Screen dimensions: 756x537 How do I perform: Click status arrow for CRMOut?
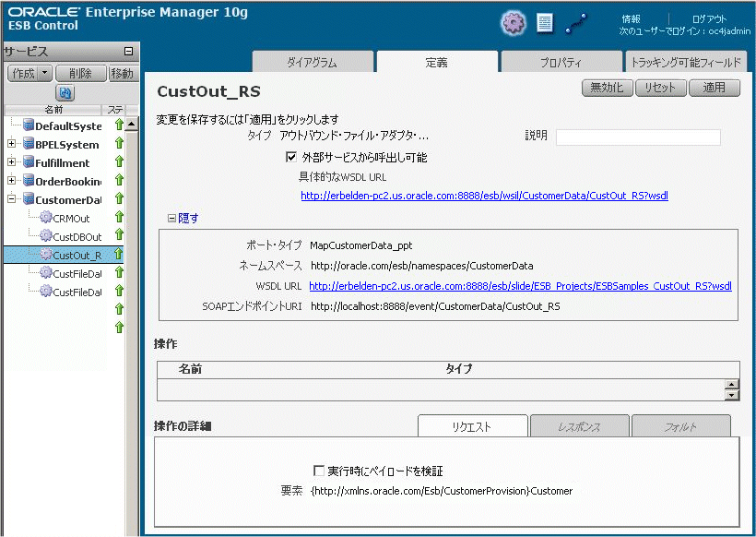[x=119, y=216]
